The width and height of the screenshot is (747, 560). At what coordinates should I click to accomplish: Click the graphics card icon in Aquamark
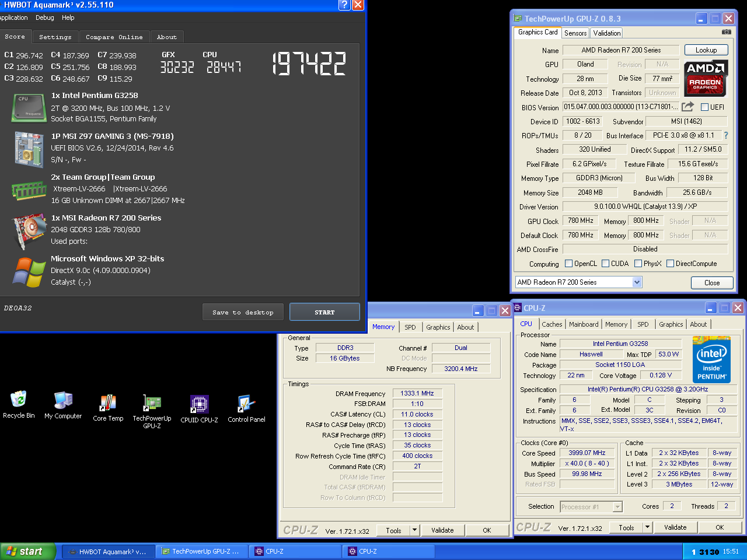pyautogui.click(x=29, y=231)
